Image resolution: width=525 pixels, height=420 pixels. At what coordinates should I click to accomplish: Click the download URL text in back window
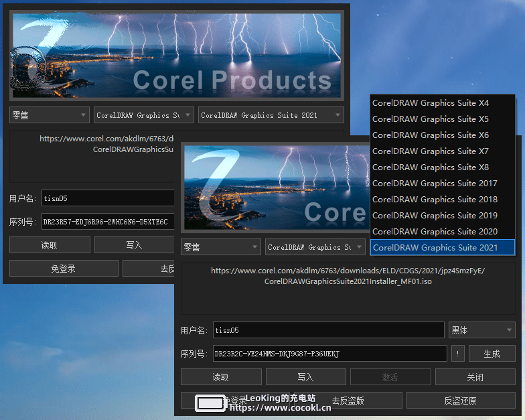(106, 144)
